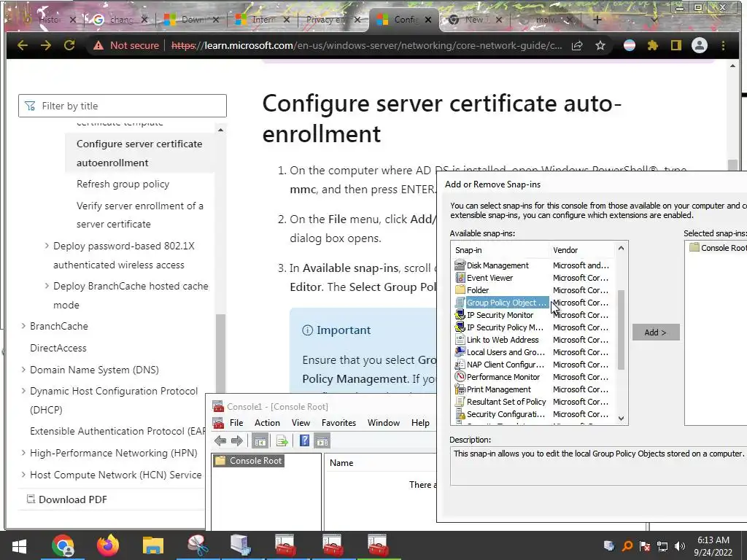Click the Filter by title input

(x=123, y=106)
